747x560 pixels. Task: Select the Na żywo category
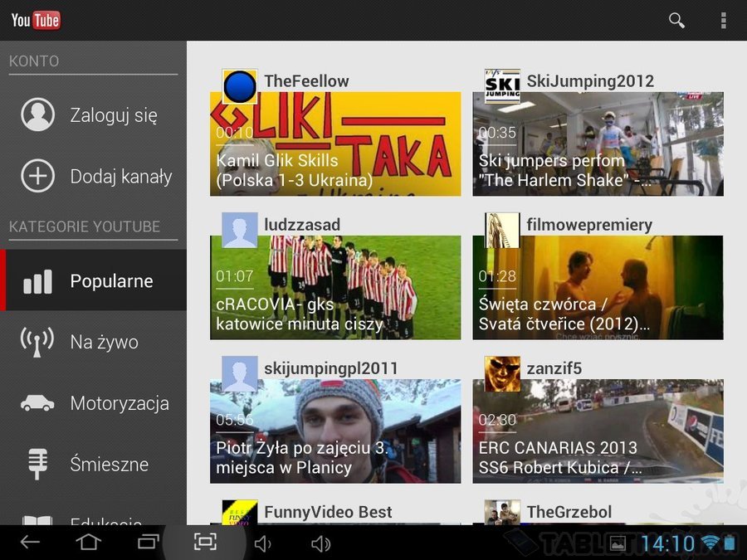tap(93, 342)
